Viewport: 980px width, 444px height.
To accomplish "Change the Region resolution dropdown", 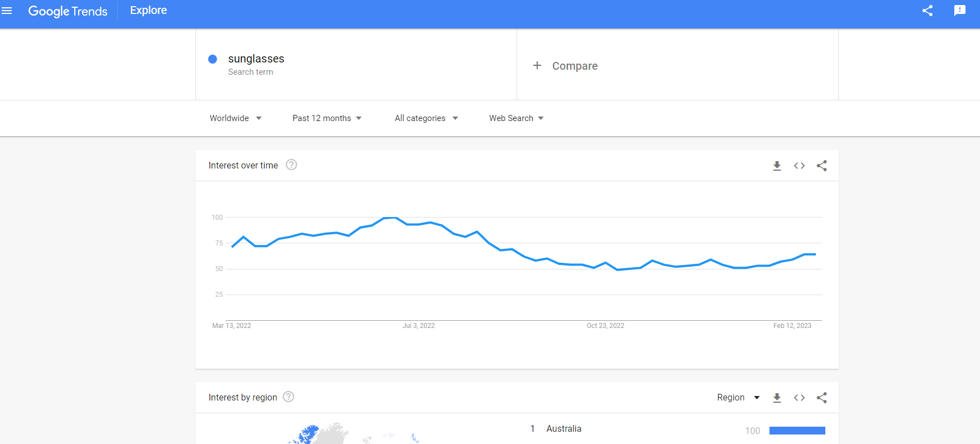I will click(x=738, y=397).
